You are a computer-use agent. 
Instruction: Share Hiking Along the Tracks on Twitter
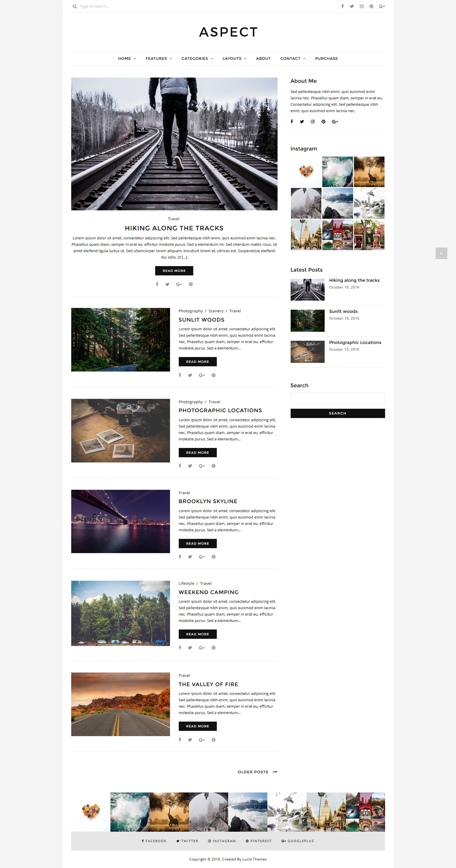coord(167,284)
